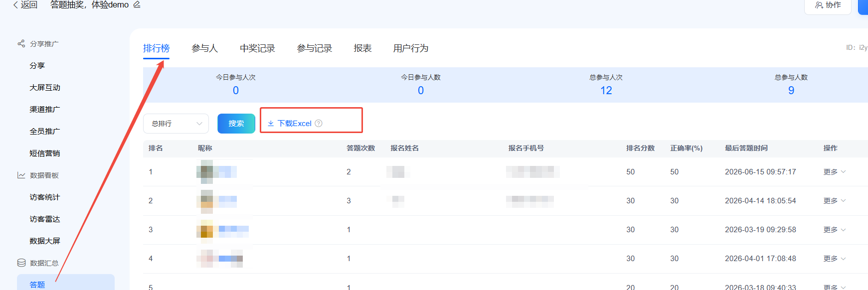Expand 更多 for the rank 1 row
868x290 pixels.
click(x=835, y=172)
